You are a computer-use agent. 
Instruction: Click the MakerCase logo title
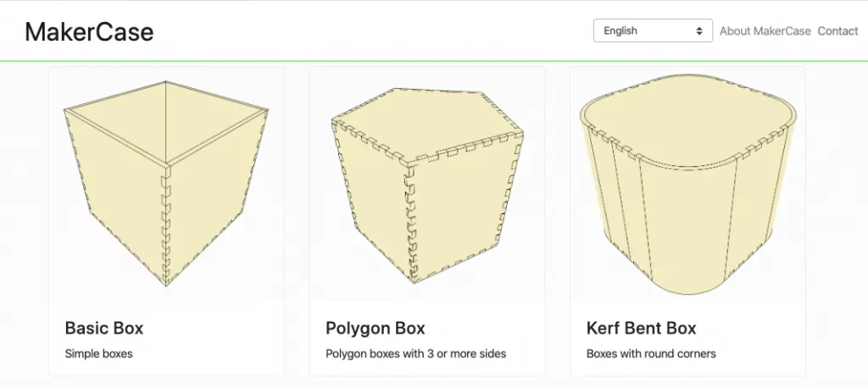(89, 31)
